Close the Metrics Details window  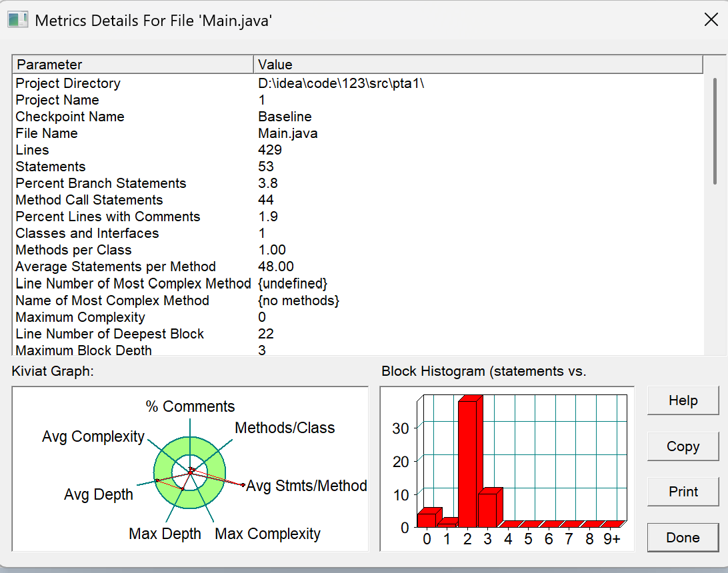coord(711,19)
